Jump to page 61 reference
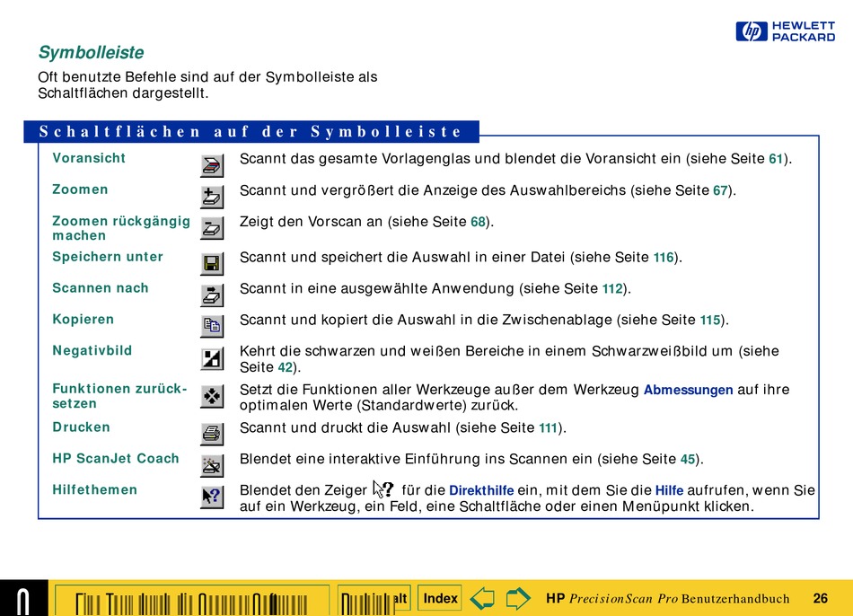The height and width of the screenshot is (616, 853). click(776, 159)
